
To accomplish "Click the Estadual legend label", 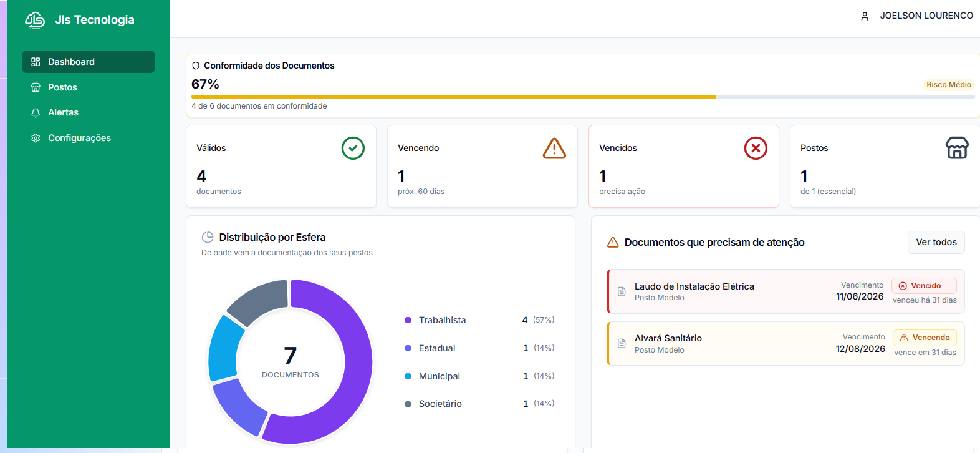I will (437, 348).
